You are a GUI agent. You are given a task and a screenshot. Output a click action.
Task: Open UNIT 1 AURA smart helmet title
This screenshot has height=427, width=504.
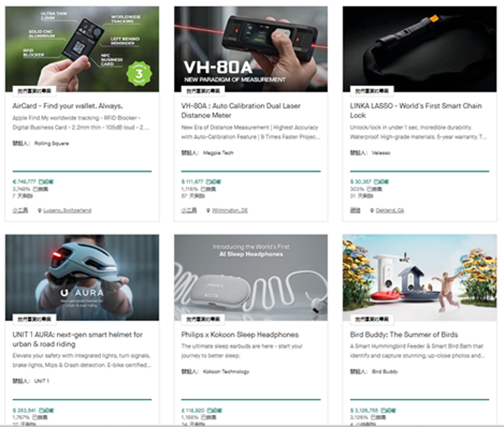point(77,339)
